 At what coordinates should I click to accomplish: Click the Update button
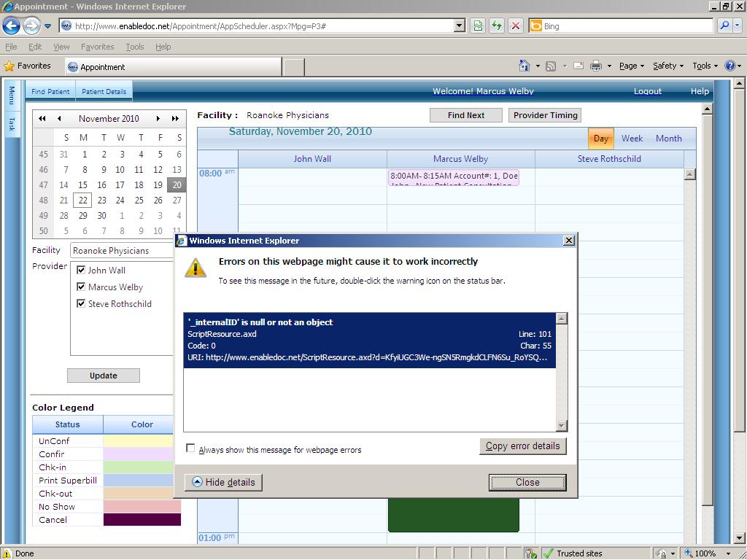104,376
